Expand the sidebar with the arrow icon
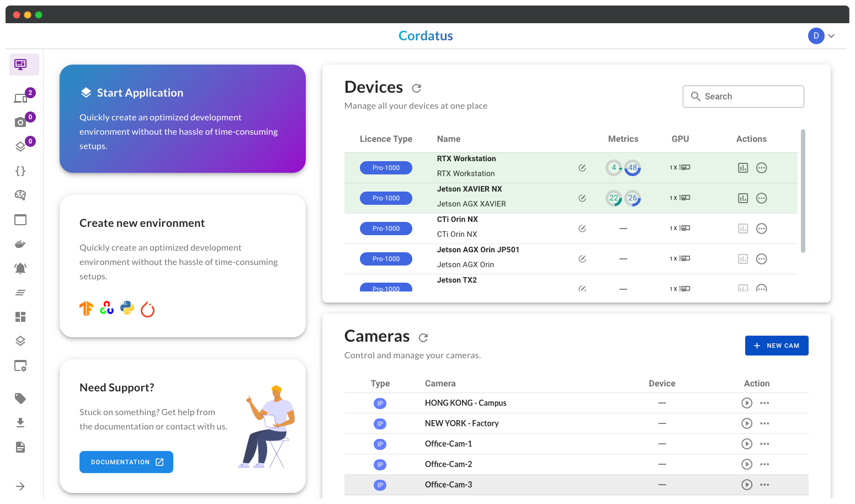 click(x=20, y=486)
